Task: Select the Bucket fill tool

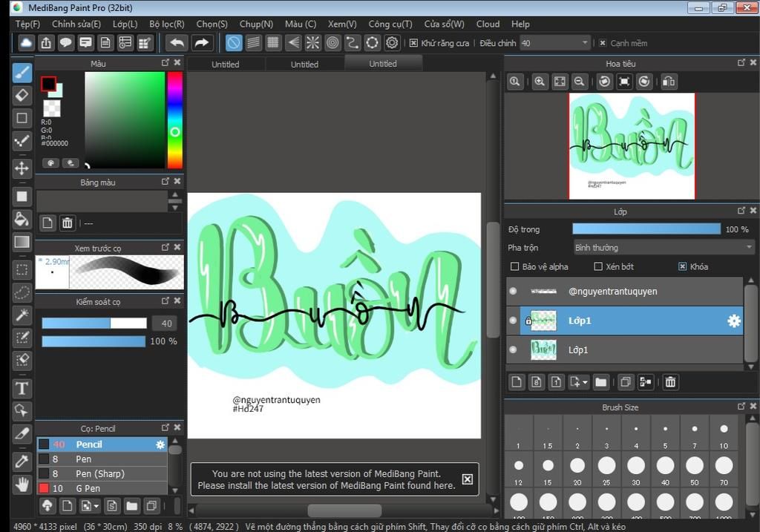Action: [22, 220]
